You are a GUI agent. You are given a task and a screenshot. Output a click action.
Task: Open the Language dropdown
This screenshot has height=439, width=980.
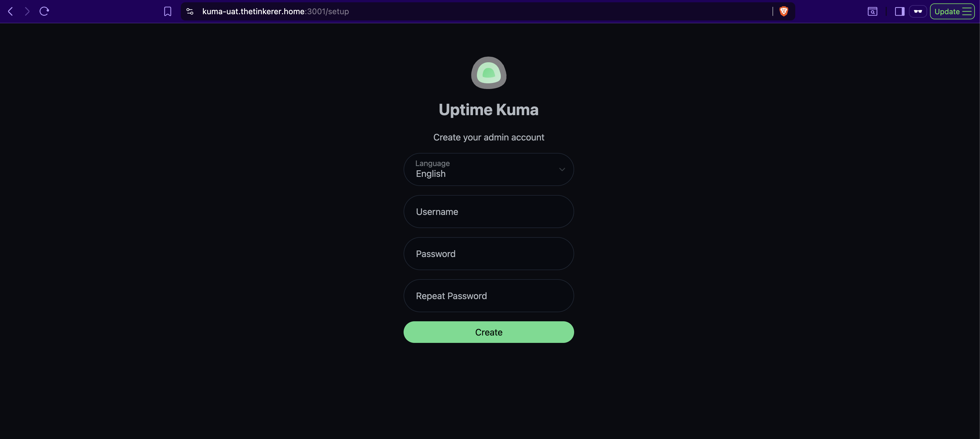tap(489, 169)
